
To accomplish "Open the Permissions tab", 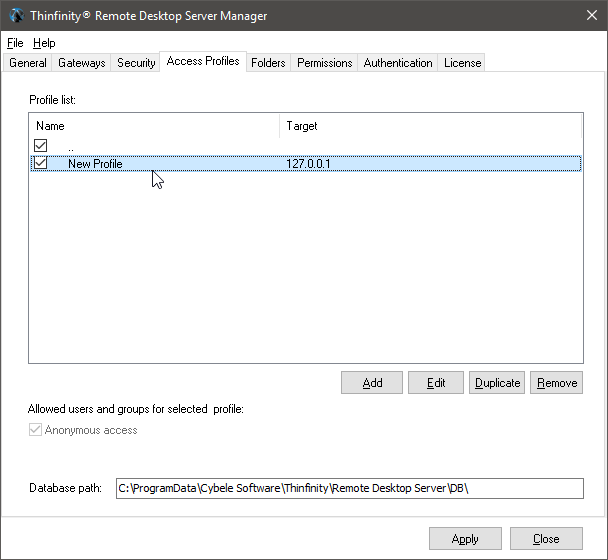I will [x=325, y=63].
